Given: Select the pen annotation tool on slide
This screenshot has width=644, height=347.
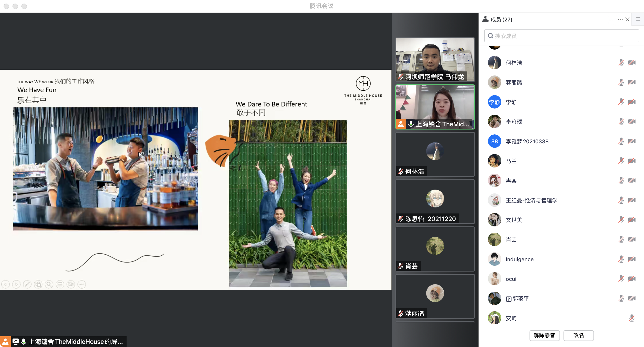Looking at the screenshot, I should (x=27, y=284).
